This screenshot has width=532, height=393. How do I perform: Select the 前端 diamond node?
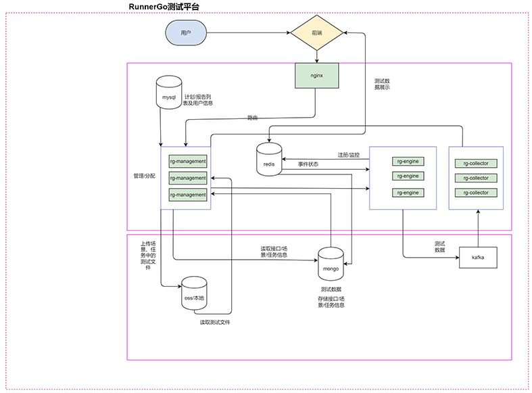(316, 33)
